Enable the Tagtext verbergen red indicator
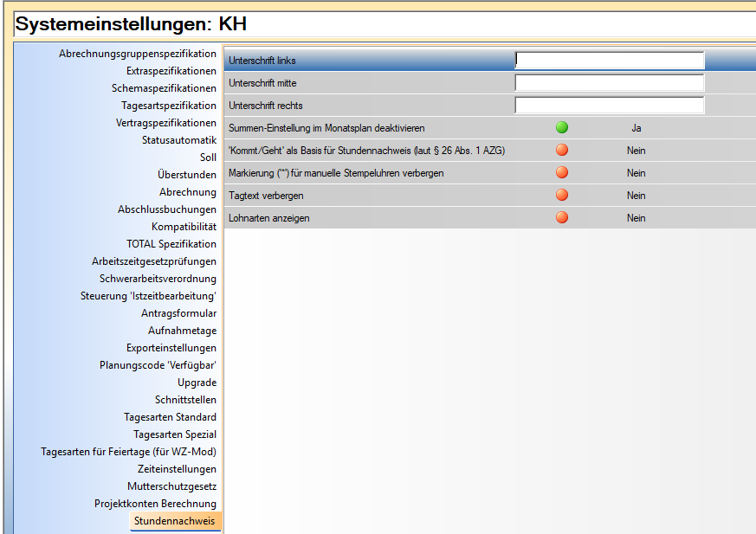This screenshot has height=534, width=756. coord(562,196)
